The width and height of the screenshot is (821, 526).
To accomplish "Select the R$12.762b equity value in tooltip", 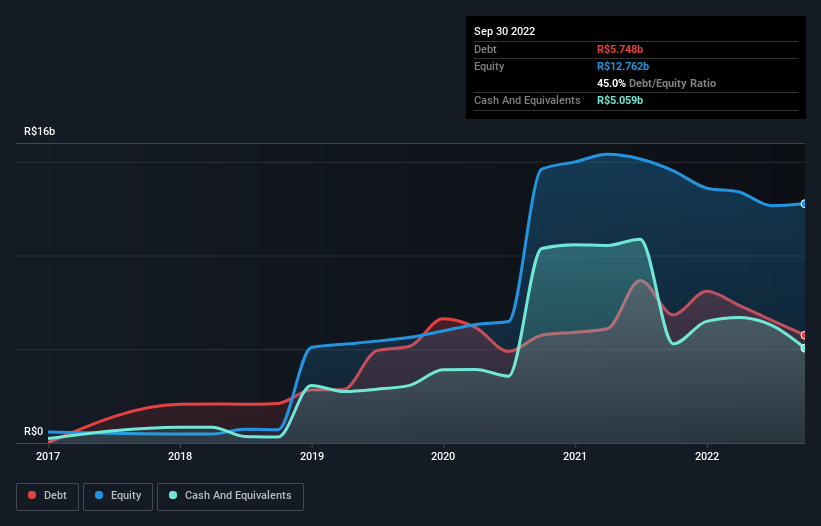I will pos(623,66).
